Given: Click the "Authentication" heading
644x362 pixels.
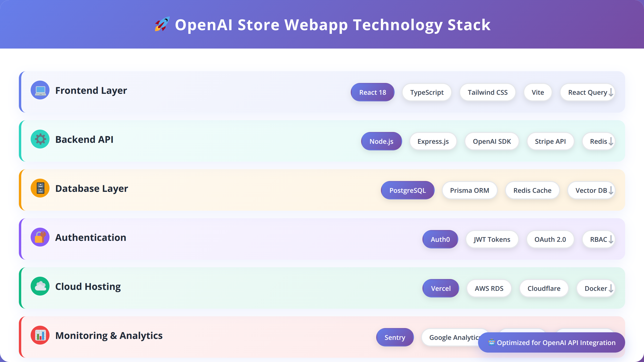Looking at the screenshot, I should point(91,237).
